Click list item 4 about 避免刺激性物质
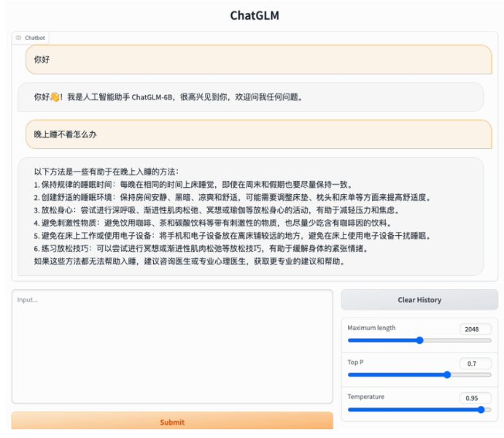This screenshot has width=504, height=438. tap(213, 223)
